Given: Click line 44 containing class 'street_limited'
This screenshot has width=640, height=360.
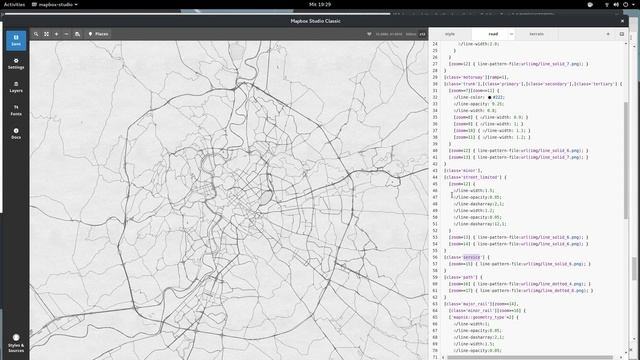Looking at the screenshot, I should coord(475,177).
